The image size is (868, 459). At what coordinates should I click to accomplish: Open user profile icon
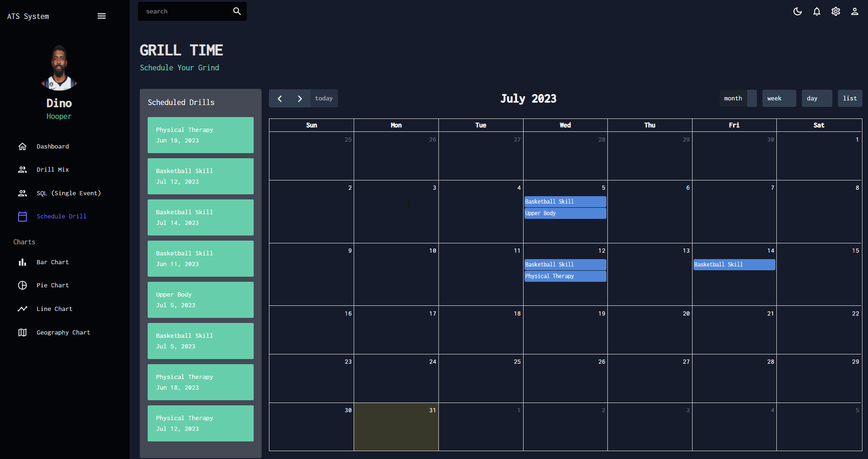coord(855,12)
